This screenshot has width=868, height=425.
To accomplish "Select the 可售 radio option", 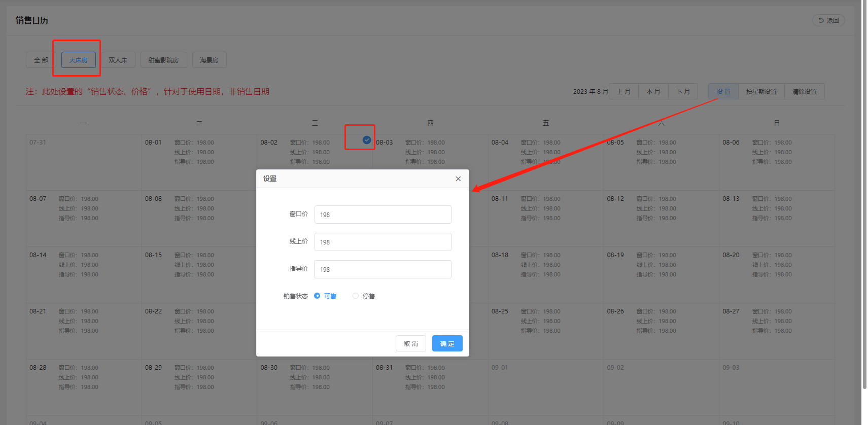I will [x=317, y=296].
